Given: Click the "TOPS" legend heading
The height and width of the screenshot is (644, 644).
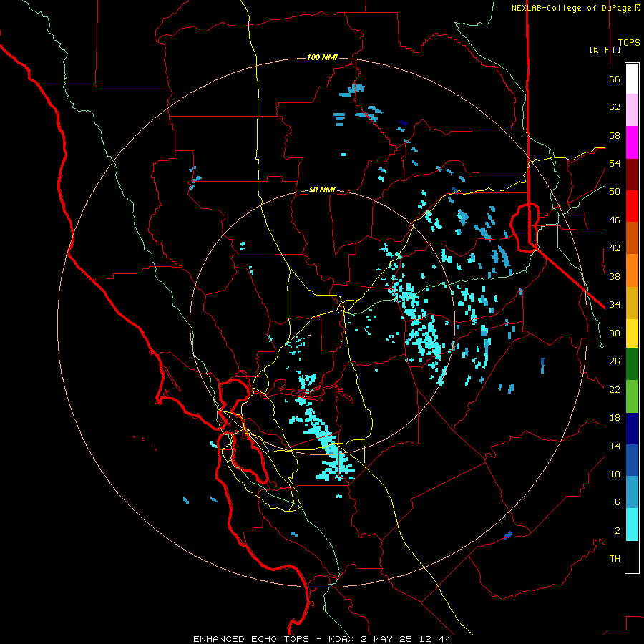Looking at the screenshot, I should [x=629, y=42].
